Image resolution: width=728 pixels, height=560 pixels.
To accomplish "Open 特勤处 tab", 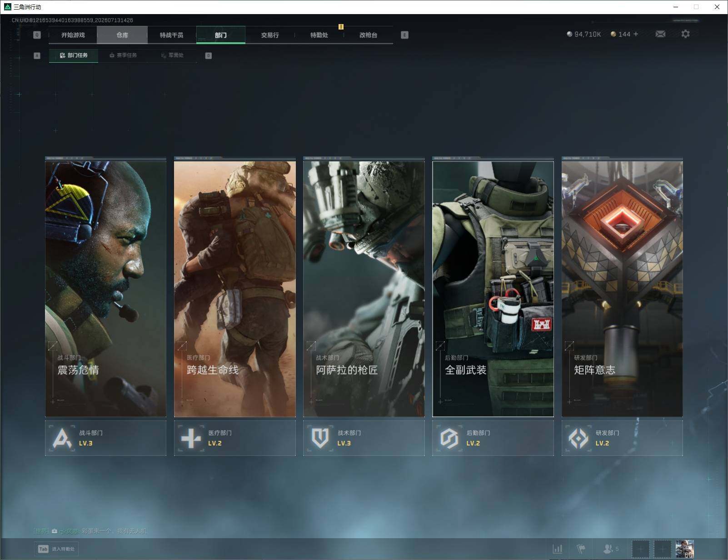I will pos(319,35).
